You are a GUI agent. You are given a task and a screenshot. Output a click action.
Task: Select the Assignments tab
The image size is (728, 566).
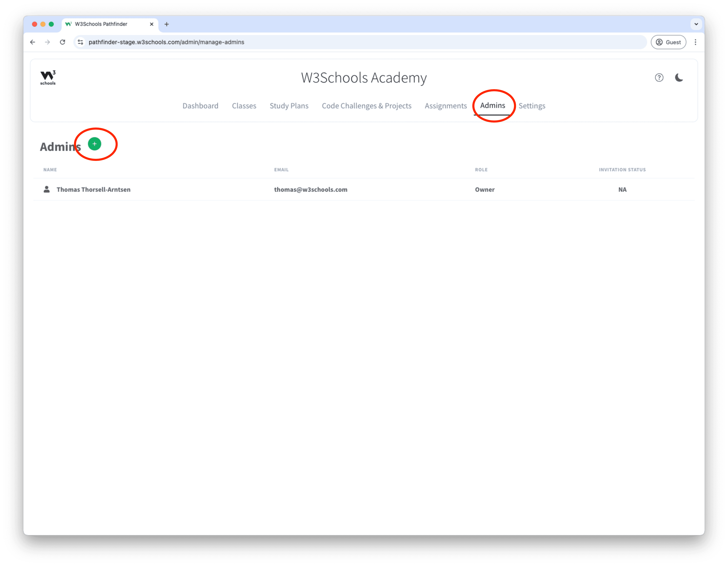click(446, 106)
